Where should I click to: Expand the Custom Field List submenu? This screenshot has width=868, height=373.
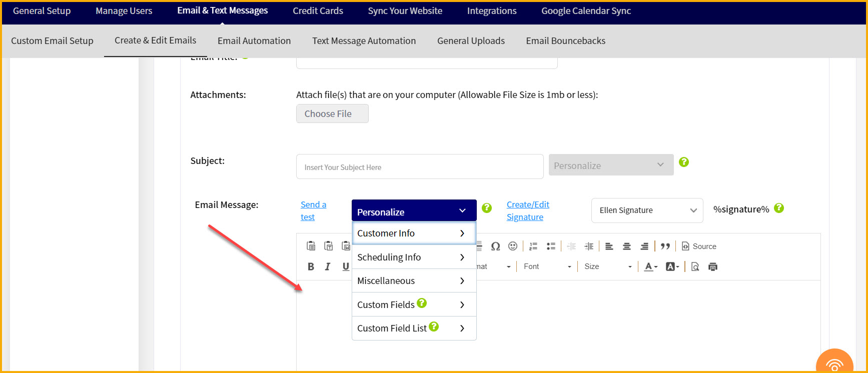pos(414,328)
